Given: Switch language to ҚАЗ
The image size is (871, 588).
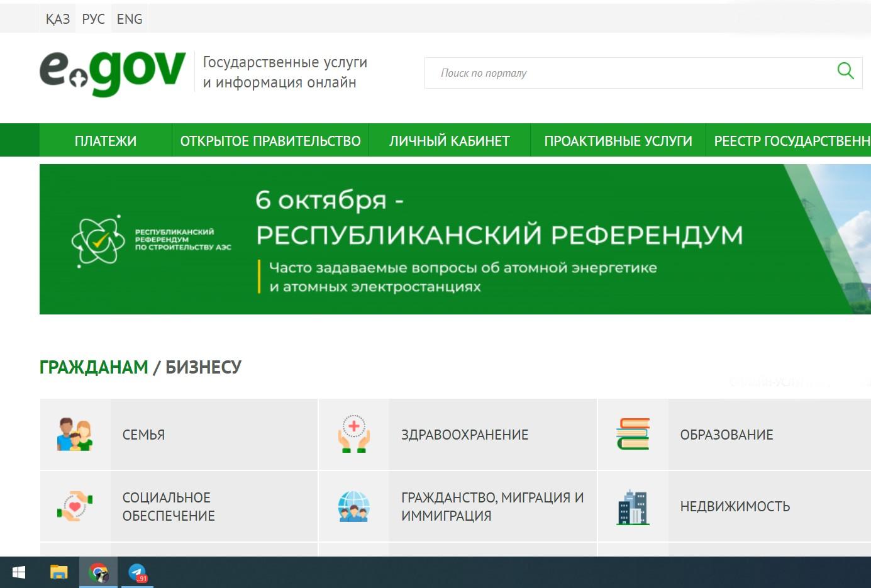Looking at the screenshot, I should pos(58,19).
